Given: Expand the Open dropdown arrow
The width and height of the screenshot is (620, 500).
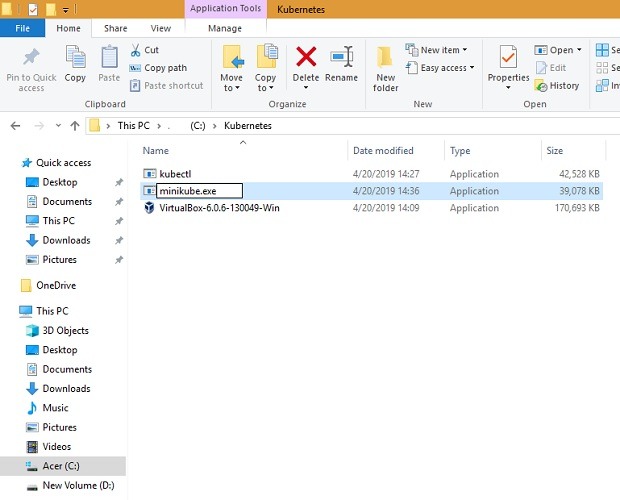Looking at the screenshot, I should pos(579,50).
